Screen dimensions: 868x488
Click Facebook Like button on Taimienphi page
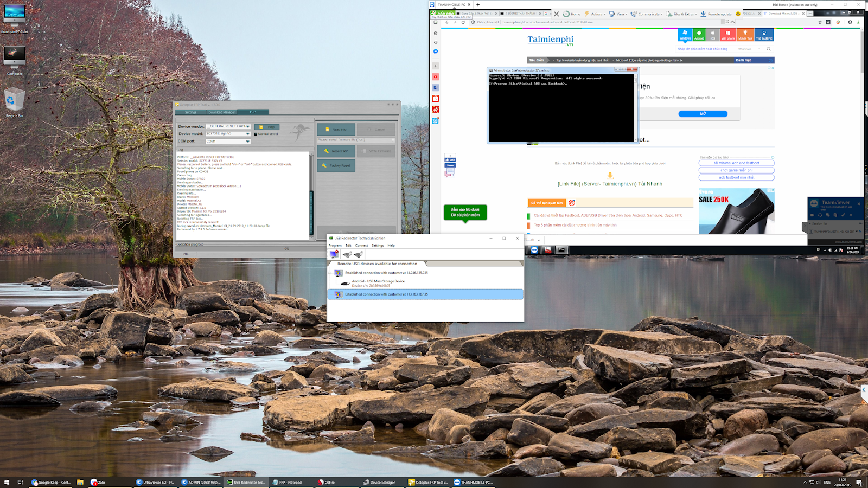(450, 160)
